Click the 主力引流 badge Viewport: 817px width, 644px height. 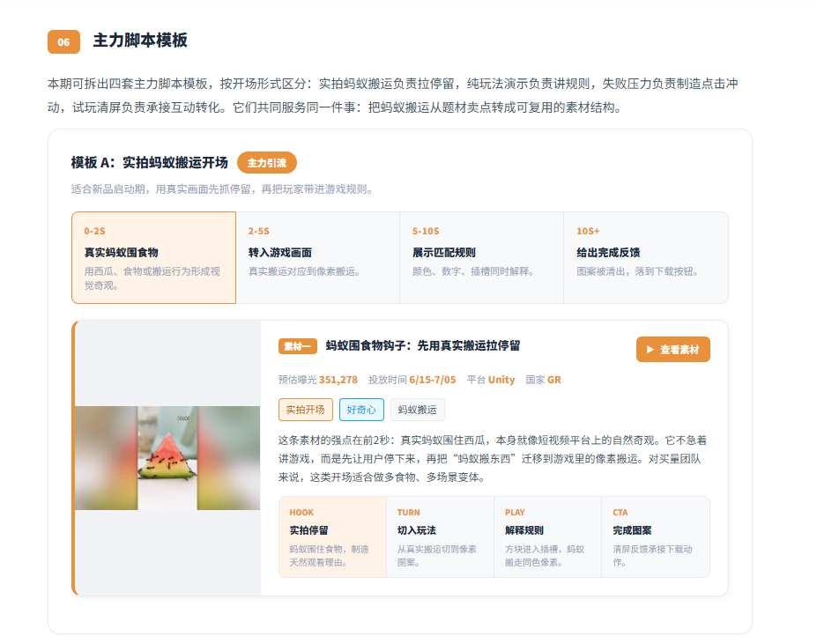pos(267,163)
